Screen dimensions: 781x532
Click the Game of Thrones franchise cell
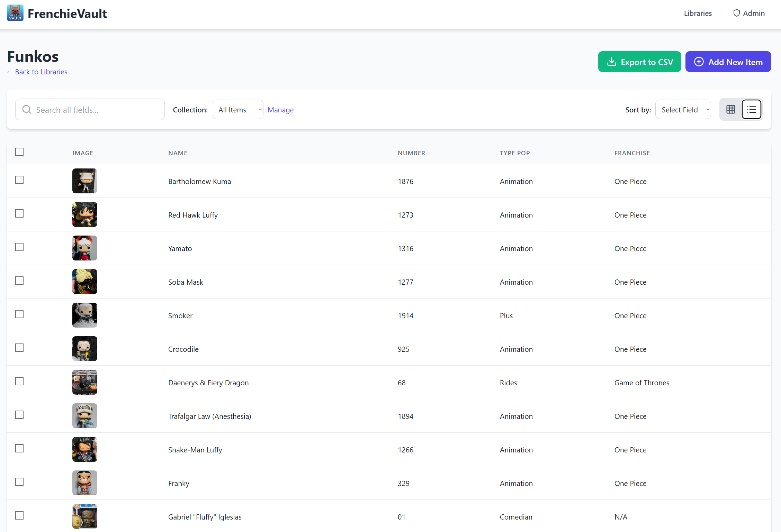pyautogui.click(x=642, y=383)
